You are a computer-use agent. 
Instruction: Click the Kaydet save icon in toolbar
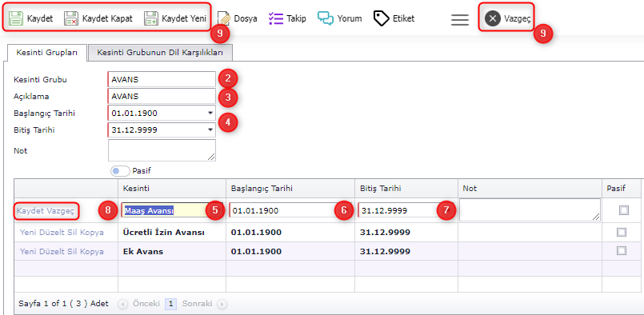[x=16, y=18]
